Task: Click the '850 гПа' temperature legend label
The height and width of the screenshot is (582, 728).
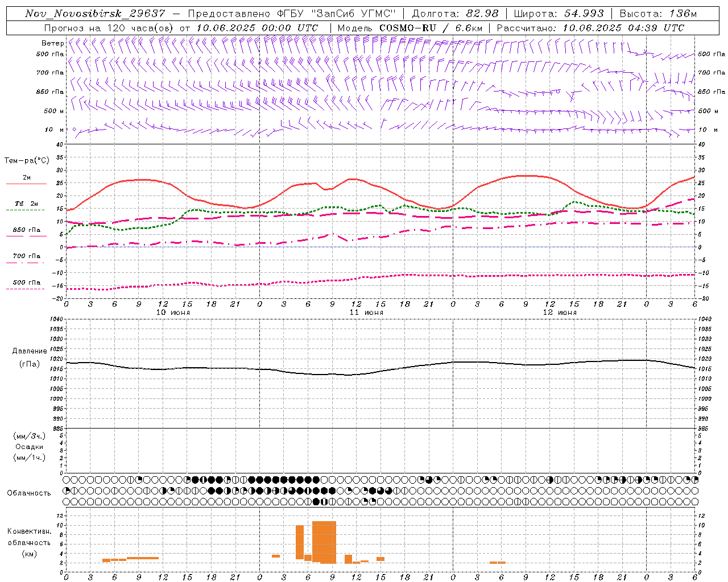Action: 27,230
